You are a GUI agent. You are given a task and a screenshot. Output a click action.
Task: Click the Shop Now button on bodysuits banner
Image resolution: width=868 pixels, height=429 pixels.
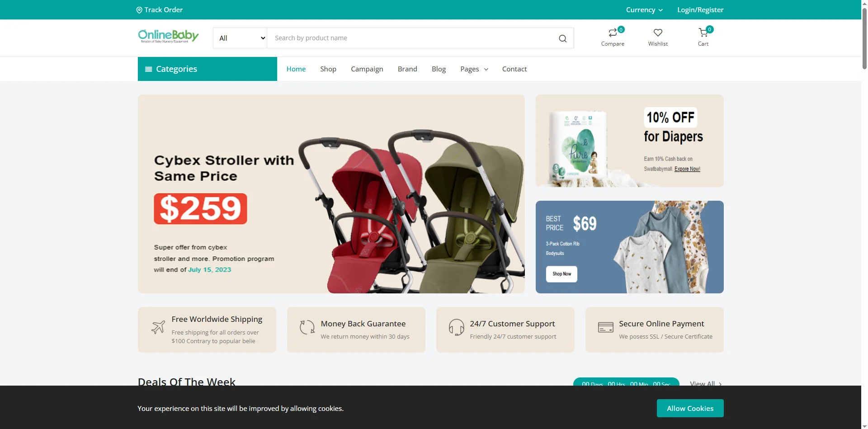561,274
